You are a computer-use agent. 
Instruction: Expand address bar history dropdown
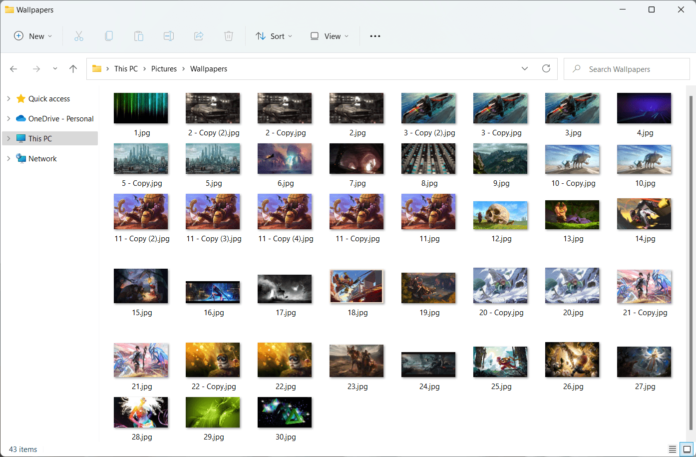(525, 69)
